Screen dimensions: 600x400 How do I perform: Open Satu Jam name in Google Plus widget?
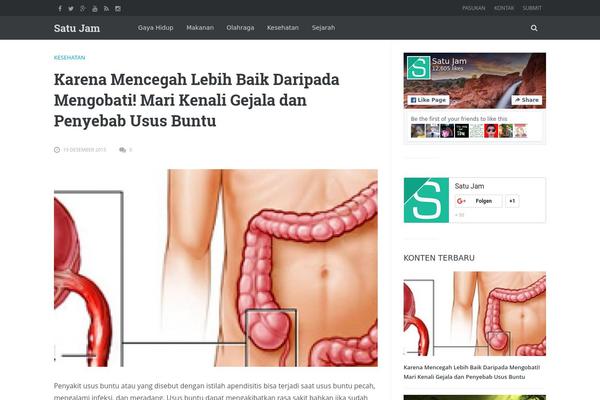[x=470, y=186]
